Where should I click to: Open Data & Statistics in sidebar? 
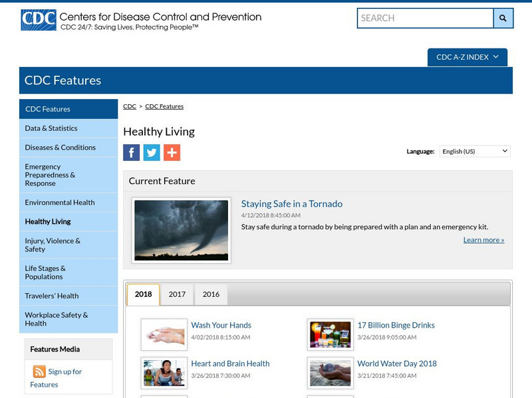(x=51, y=128)
